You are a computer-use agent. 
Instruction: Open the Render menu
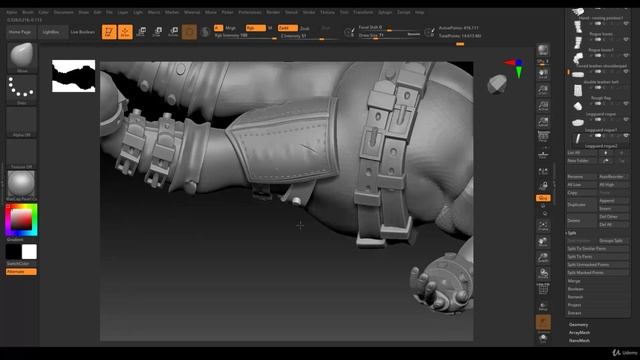point(273,12)
